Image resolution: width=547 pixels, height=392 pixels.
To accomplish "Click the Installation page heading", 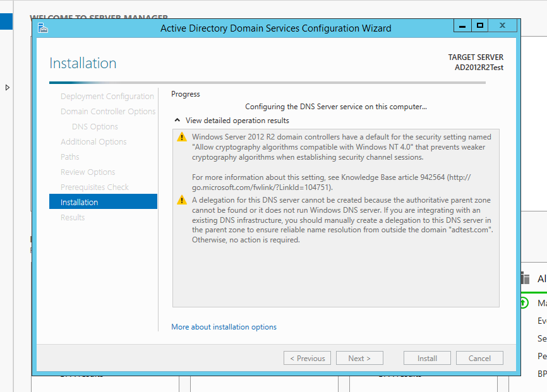I will coord(83,63).
